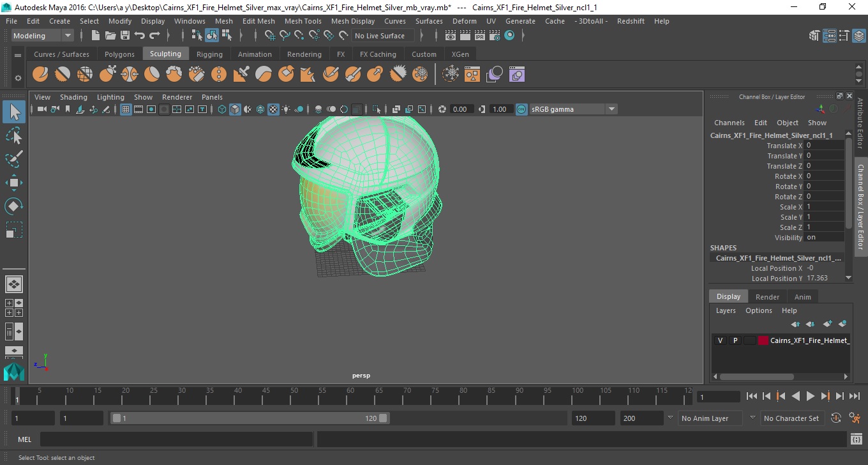The height and width of the screenshot is (465, 868).
Task: Open the shelf tab selector menu icon
Action: coord(18,54)
